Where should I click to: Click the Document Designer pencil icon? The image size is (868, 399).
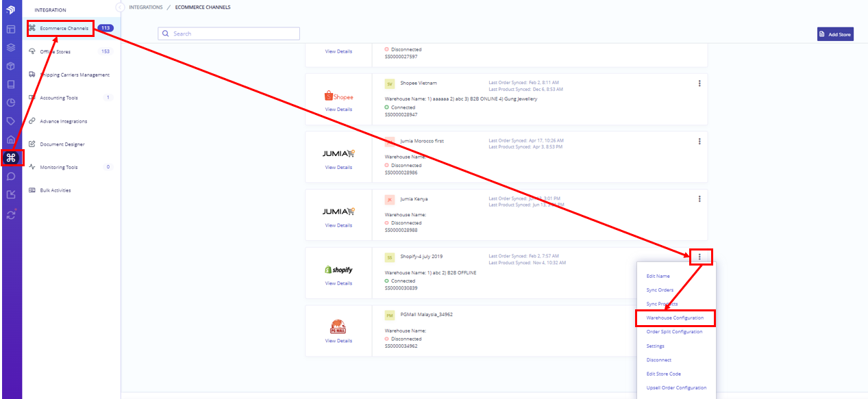32,144
